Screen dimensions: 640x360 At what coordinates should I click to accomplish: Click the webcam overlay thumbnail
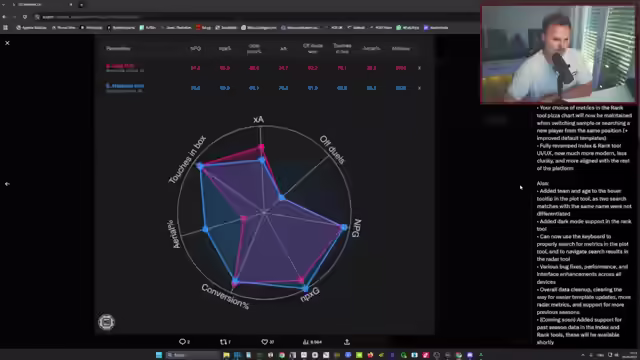(x=558, y=54)
